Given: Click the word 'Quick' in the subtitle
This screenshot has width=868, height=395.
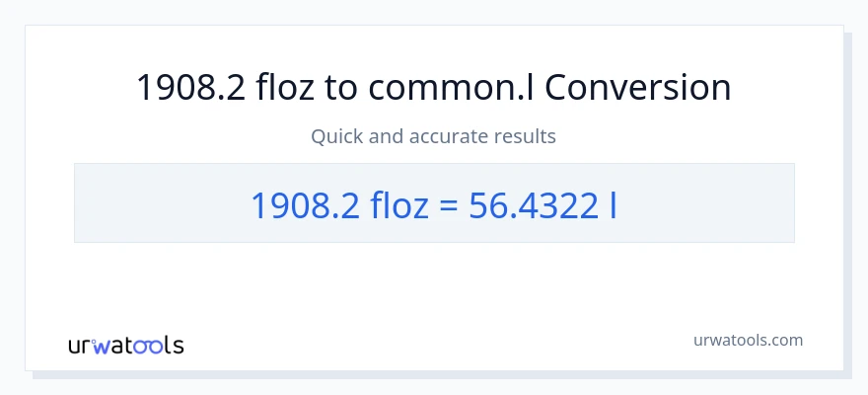Looking at the screenshot, I should (x=336, y=136).
